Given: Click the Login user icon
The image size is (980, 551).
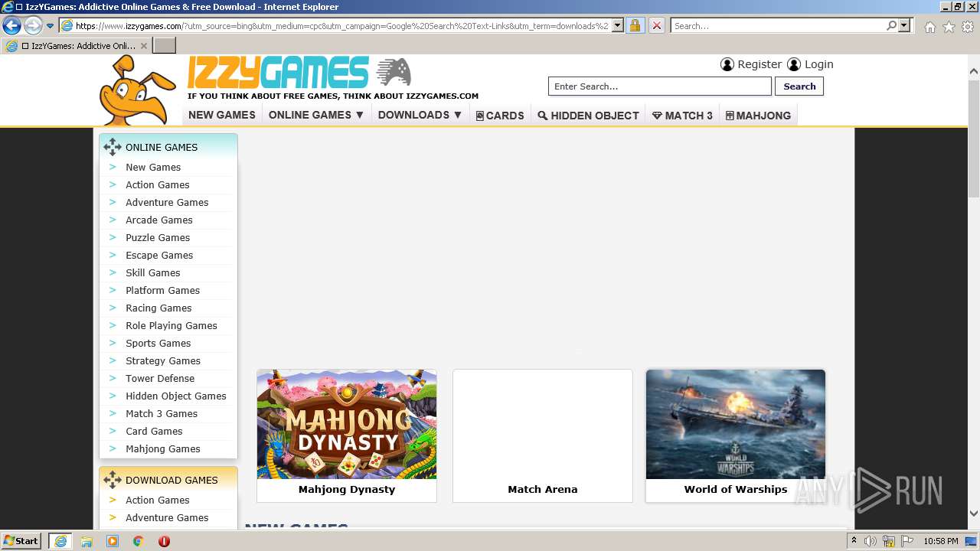Looking at the screenshot, I should [x=794, y=64].
